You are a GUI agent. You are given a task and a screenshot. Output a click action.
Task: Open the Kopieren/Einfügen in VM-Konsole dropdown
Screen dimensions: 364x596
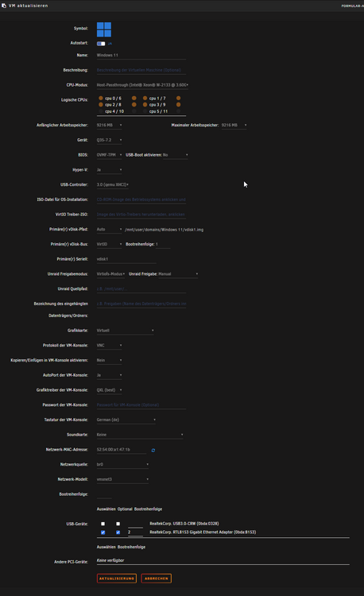click(110, 360)
